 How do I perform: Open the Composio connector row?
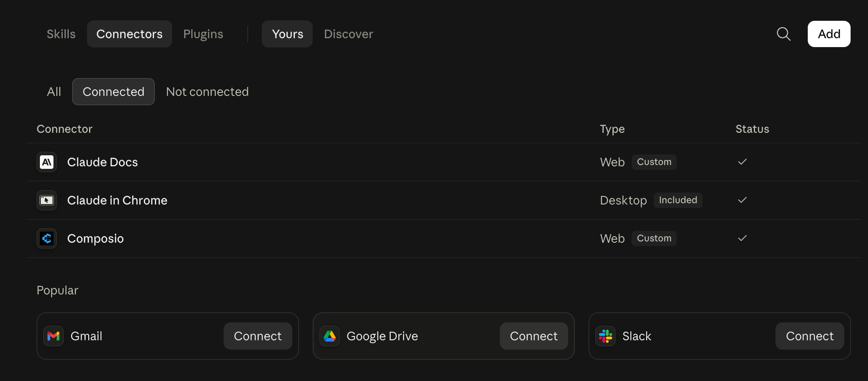tap(443, 238)
